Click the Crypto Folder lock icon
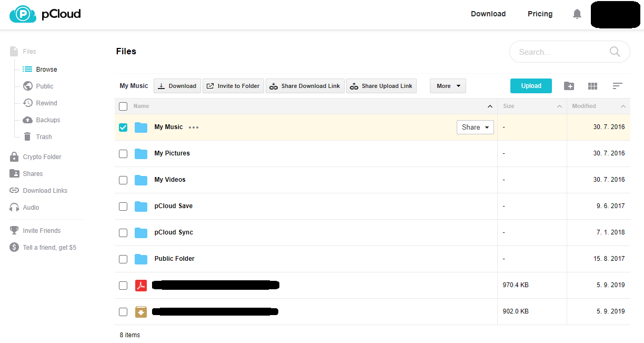 coord(14,157)
